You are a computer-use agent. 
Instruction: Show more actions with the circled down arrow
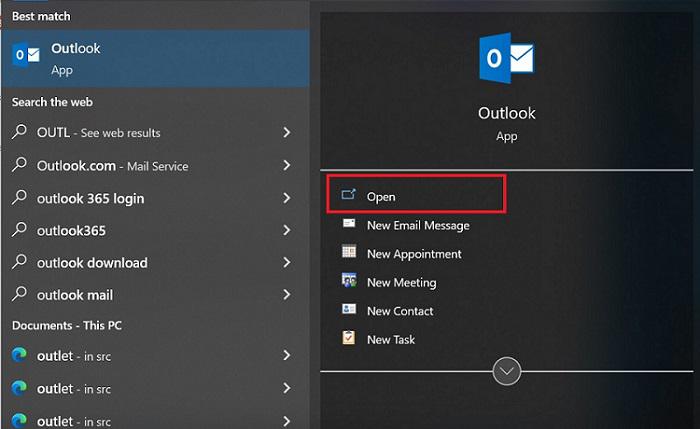click(x=506, y=371)
